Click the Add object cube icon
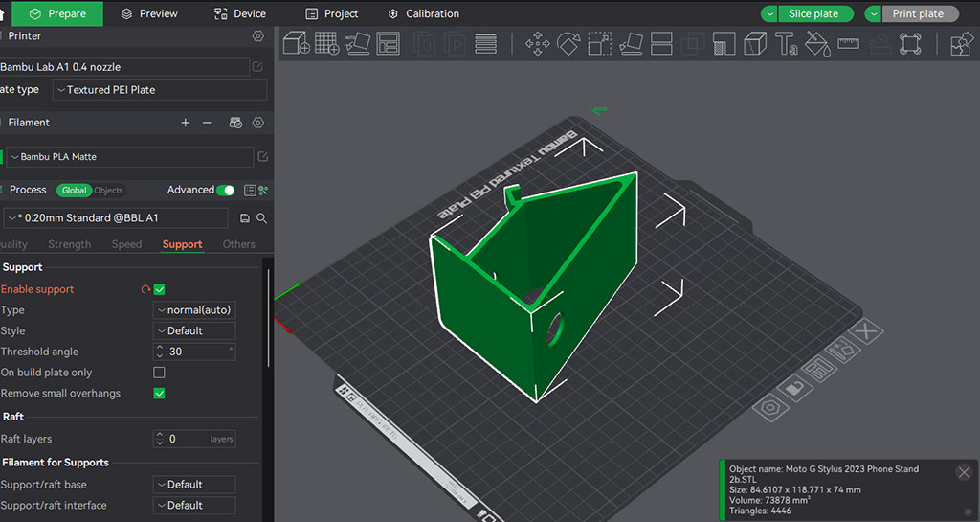This screenshot has width=980, height=522. (296, 43)
